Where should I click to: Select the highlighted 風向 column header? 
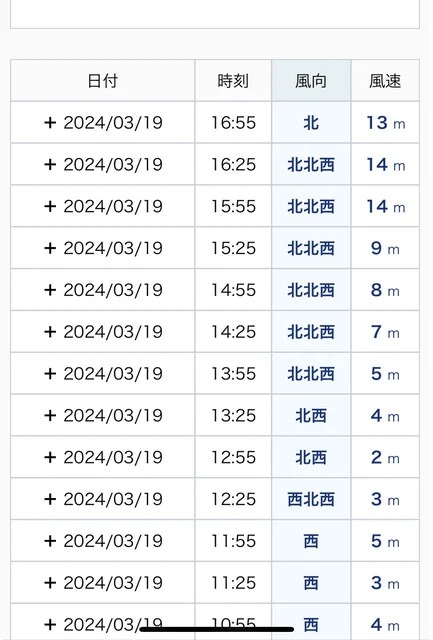(311, 81)
